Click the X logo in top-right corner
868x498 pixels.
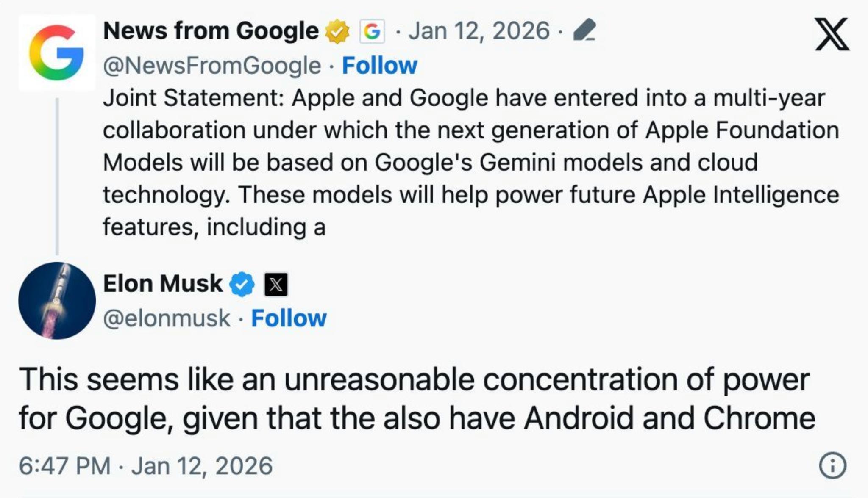coord(832,34)
